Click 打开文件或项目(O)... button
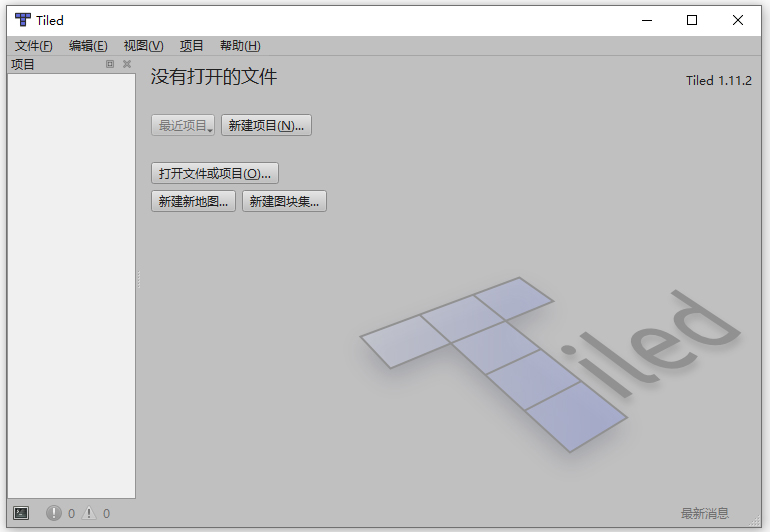The height and width of the screenshot is (532, 770). (215, 173)
